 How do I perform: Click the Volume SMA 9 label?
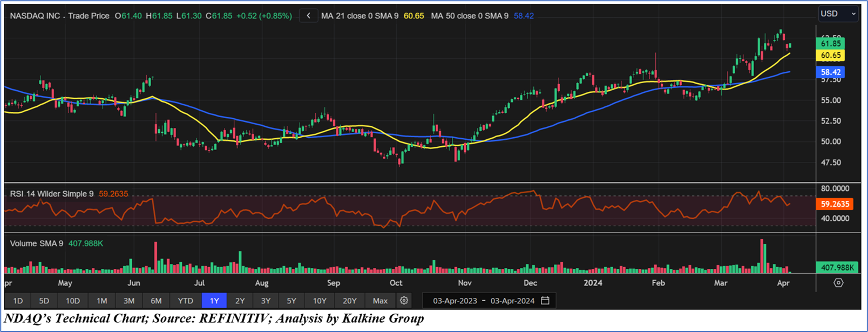(x=37, y=243)
